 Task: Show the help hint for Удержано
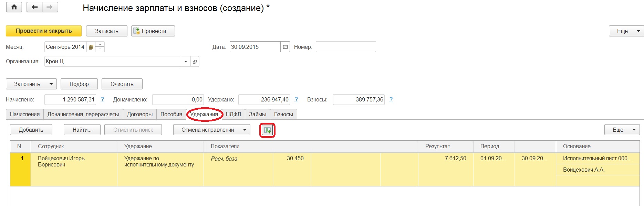296,99
